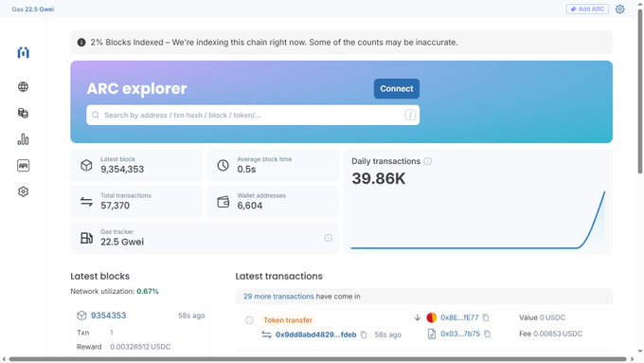Click the Wallet addresses wallet icon

click(x=223, y=202)
